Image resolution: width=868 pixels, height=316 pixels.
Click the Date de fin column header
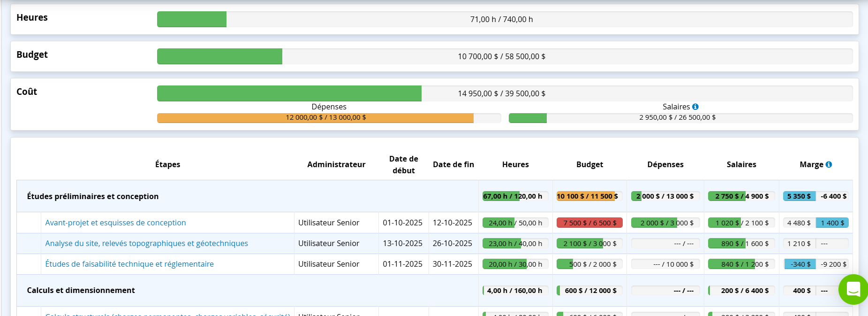coord(453,164)
